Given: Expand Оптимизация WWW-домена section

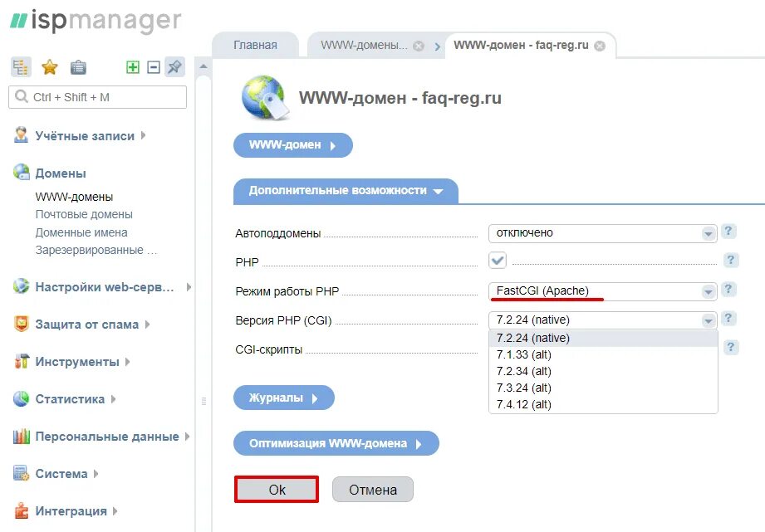Looking at the screenshot, I should tap(336, 444).
